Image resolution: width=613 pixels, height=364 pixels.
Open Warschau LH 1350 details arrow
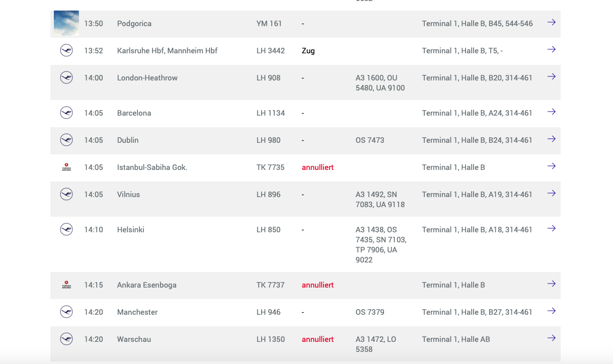click(x=552, y=338)
